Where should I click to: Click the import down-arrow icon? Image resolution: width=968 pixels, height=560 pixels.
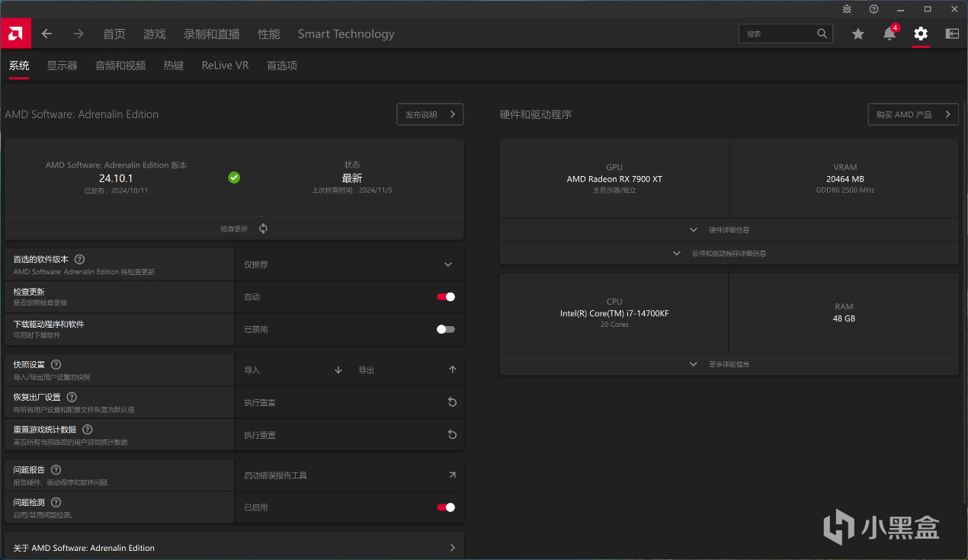tap(338, 370)
